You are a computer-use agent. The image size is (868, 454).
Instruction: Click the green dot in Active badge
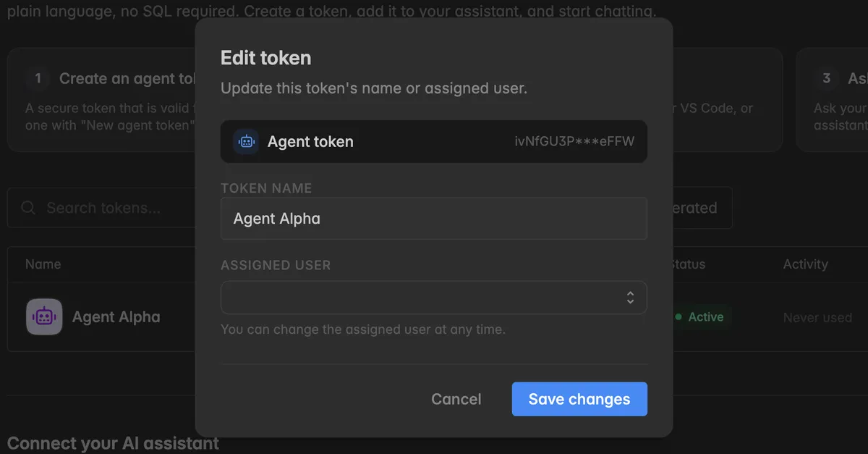[x=678, y=317]
